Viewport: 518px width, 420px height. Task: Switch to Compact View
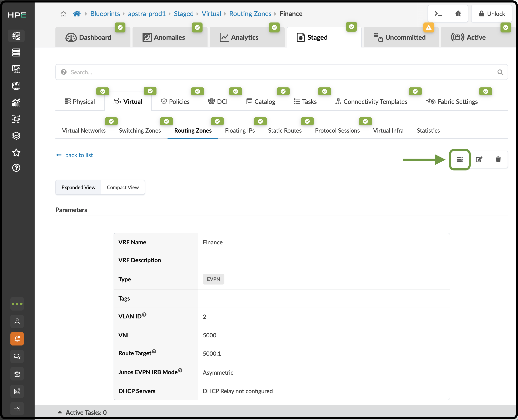tap(123, 187)
